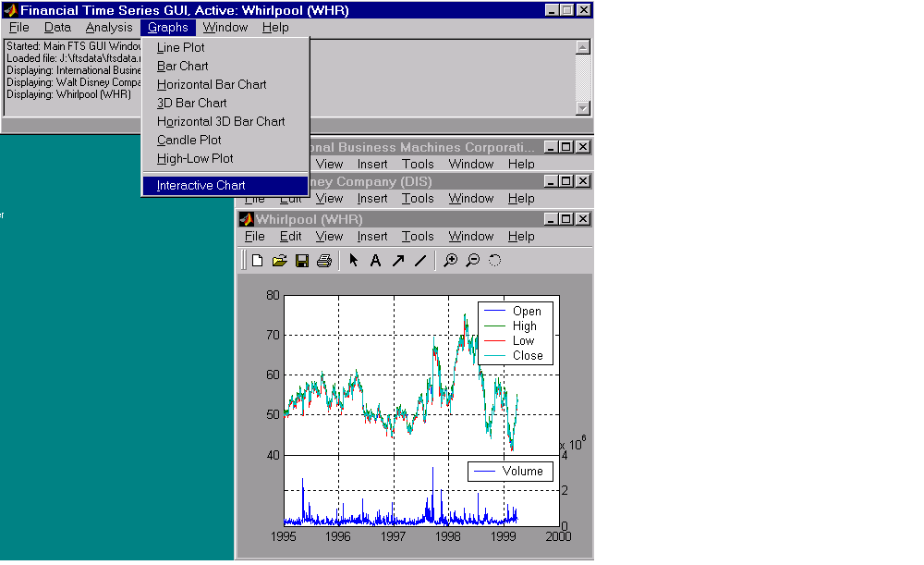Close the Walt Disney Company figure window

pos(582,181)
